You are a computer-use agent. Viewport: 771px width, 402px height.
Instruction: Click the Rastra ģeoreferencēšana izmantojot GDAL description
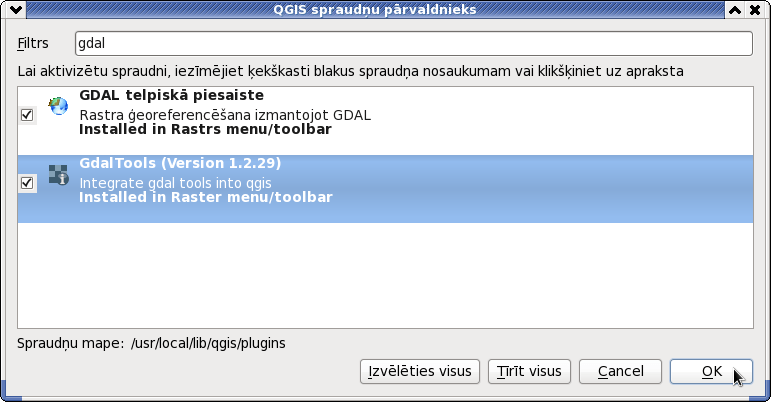coord(225,115)
